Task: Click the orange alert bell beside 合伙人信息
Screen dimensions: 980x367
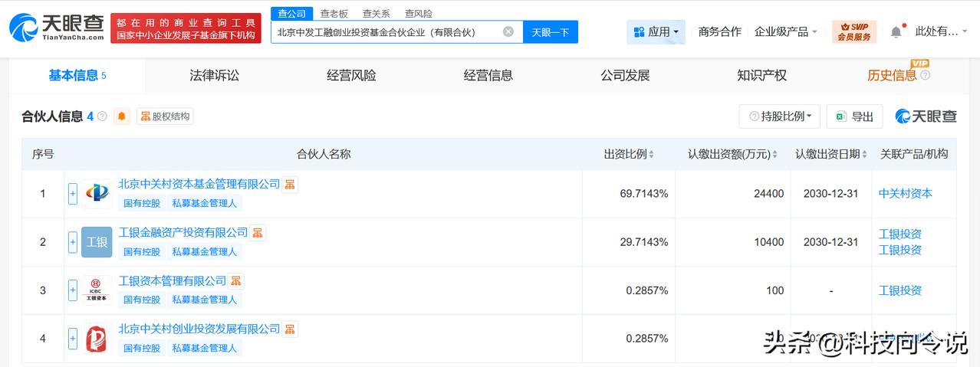Action: click(x=122, y=116)
